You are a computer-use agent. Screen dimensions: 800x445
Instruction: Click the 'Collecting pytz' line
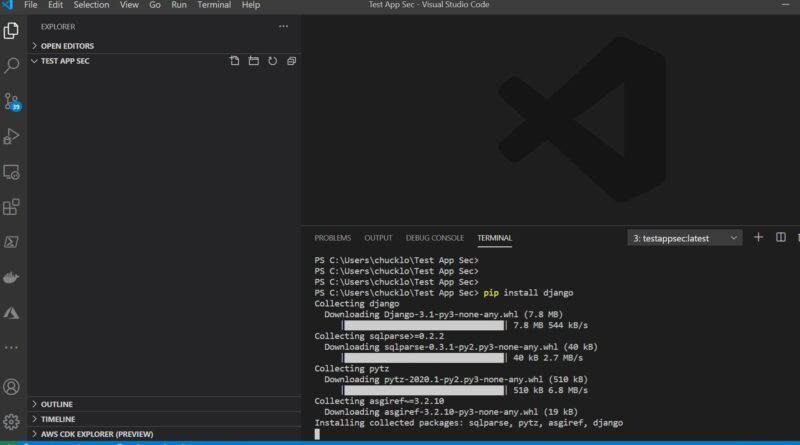coord(352,368)
